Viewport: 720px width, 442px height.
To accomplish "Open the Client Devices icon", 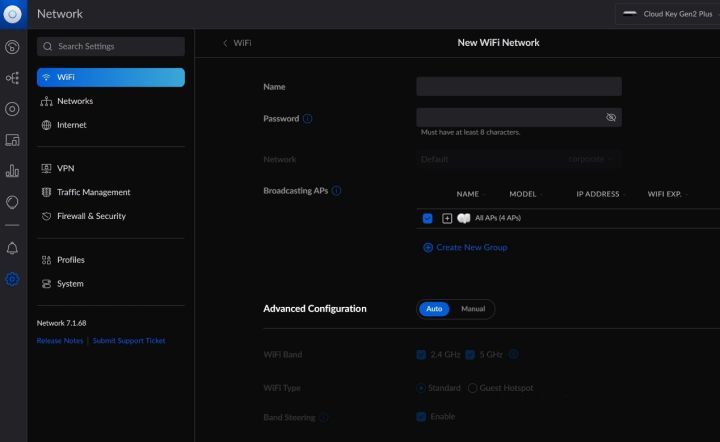I will (12, 140).
